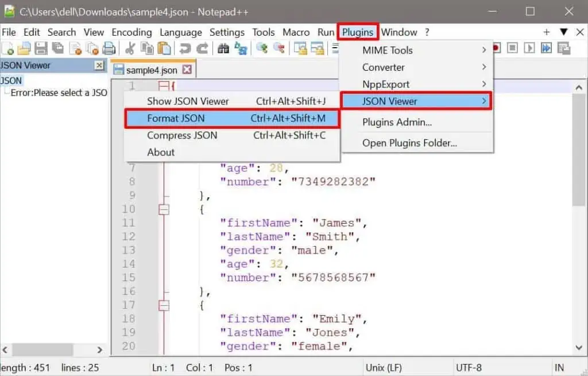588x376 pixels.
Task: Collapse the object starting at line 10
Action: click(165, 209)
